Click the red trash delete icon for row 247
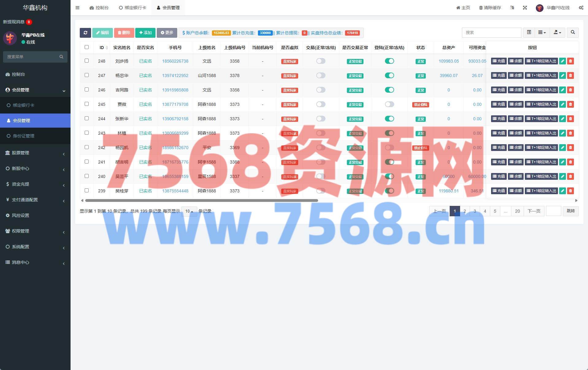Screen dimensions: 588x370 [570, 75]
